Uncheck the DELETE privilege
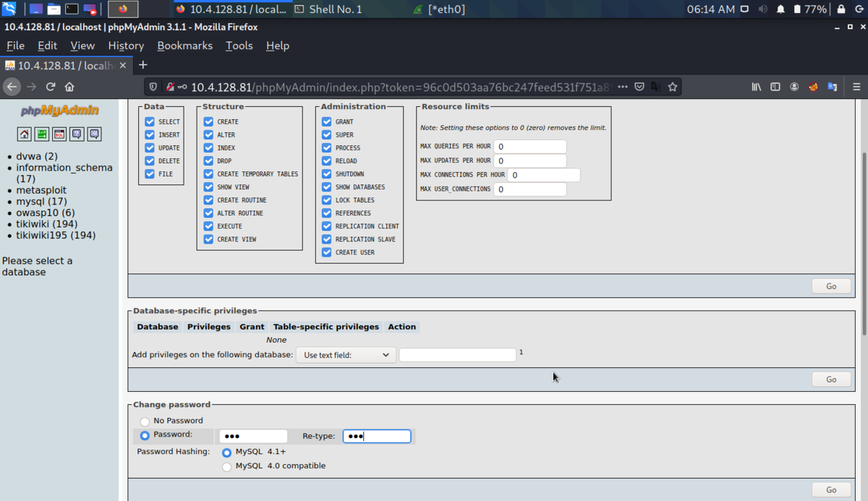This screenshot has width=868, height=501. 150,160
